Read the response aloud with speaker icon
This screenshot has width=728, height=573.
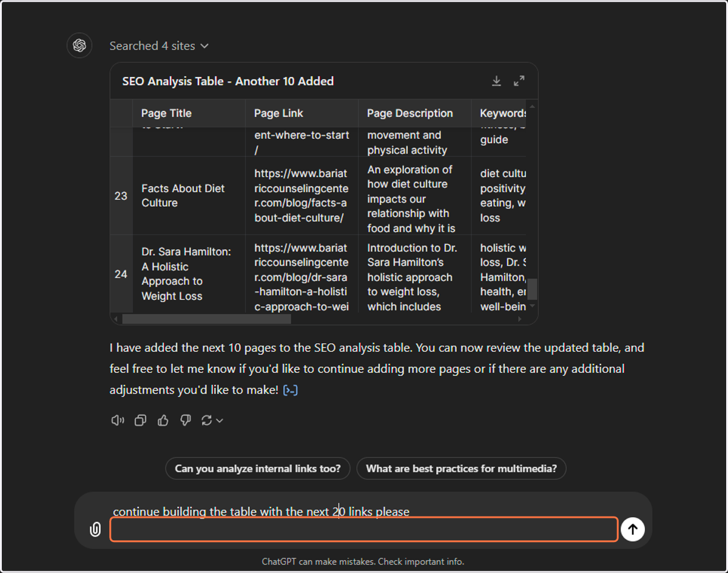tap(118, 420)
